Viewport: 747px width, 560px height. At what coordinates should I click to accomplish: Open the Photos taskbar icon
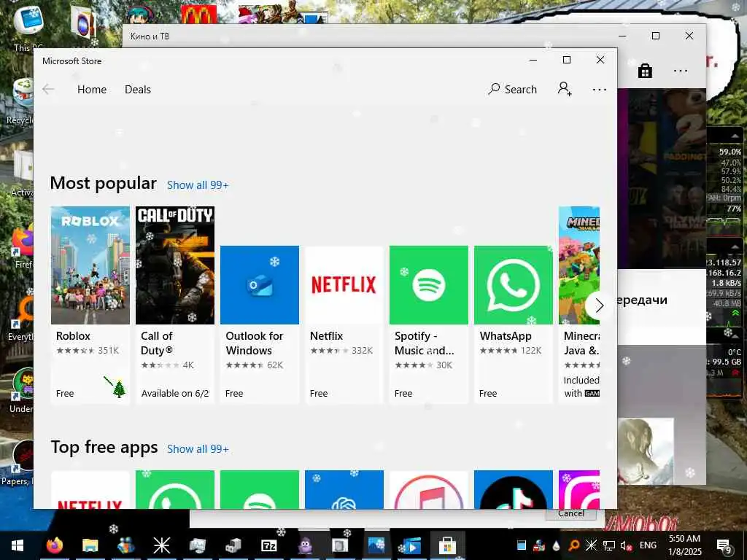coord(376,545)
